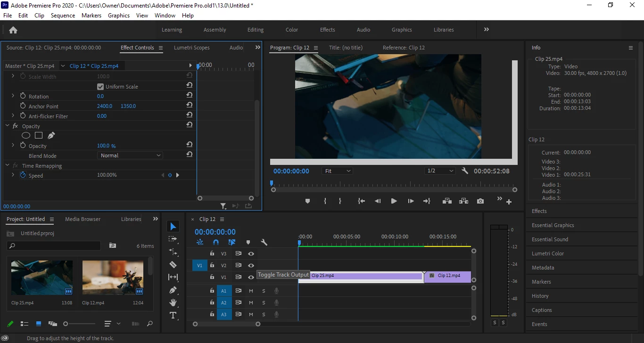Toggle Snap in Timeline magnet icon

tap(216, 242)
